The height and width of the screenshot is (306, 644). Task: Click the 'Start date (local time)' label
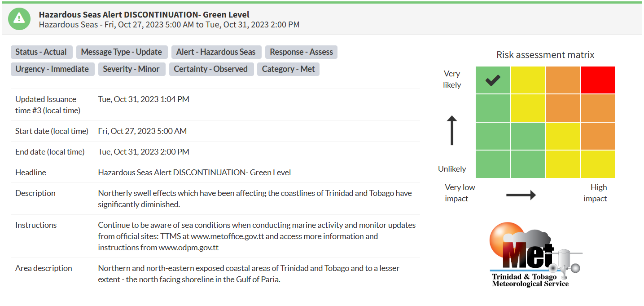click(x=52, y=131)
